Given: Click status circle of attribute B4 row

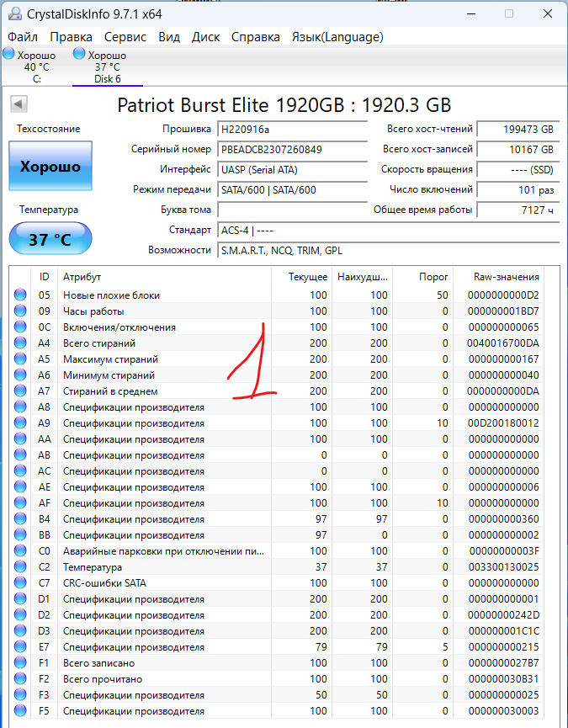Looking at the screenshot, I should pyautogui.click(x=20, y=519).
